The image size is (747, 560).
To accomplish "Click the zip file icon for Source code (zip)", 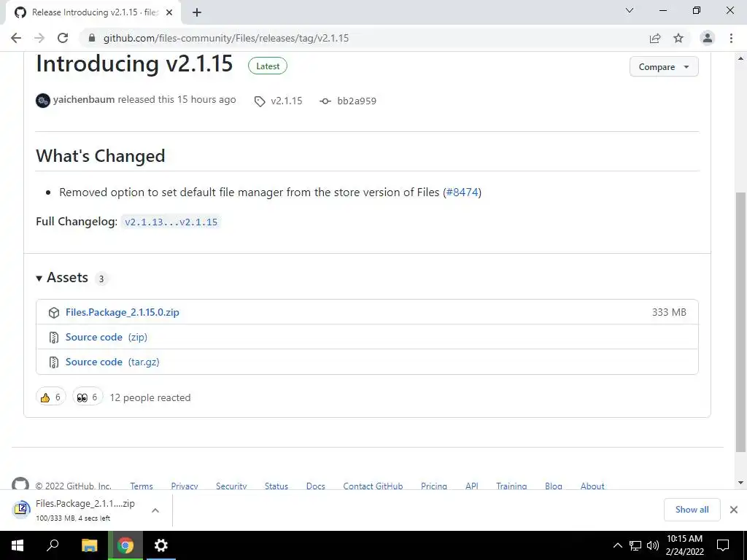I will (54, 337).
